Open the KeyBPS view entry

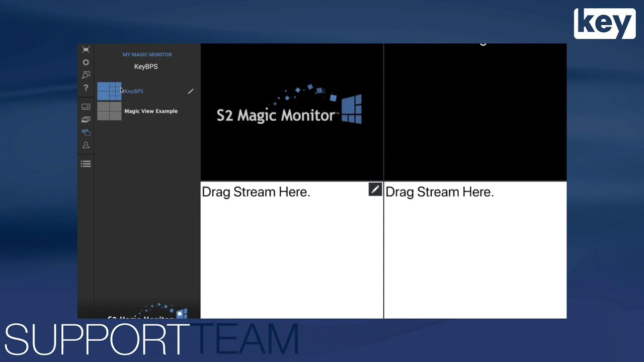pyautogui.click(x=134, y=92)
